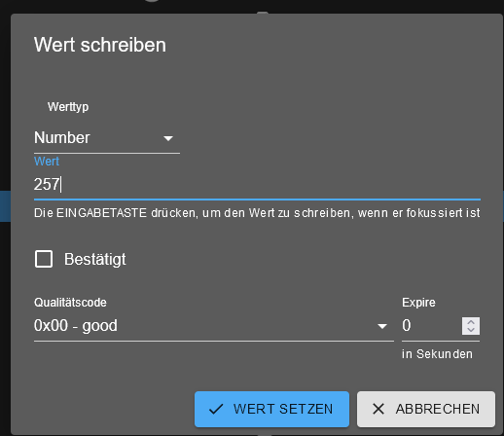This screenshot has width=504, height=436.
Task: Click the Qualitätscode label
Action: [x=70, y=303]
